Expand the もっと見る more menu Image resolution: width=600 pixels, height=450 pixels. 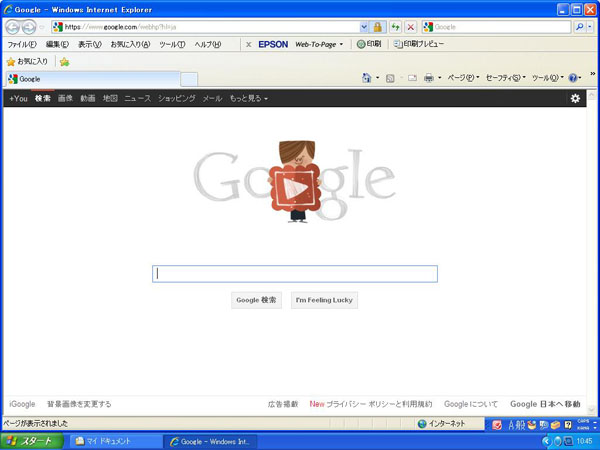[248, 98]
